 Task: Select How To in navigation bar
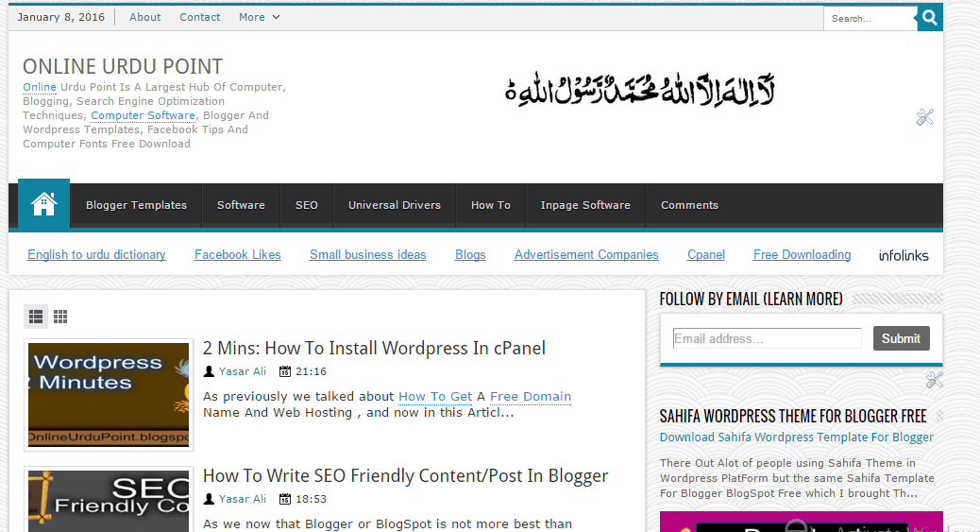pyautogui.click(x=491, y=205)
